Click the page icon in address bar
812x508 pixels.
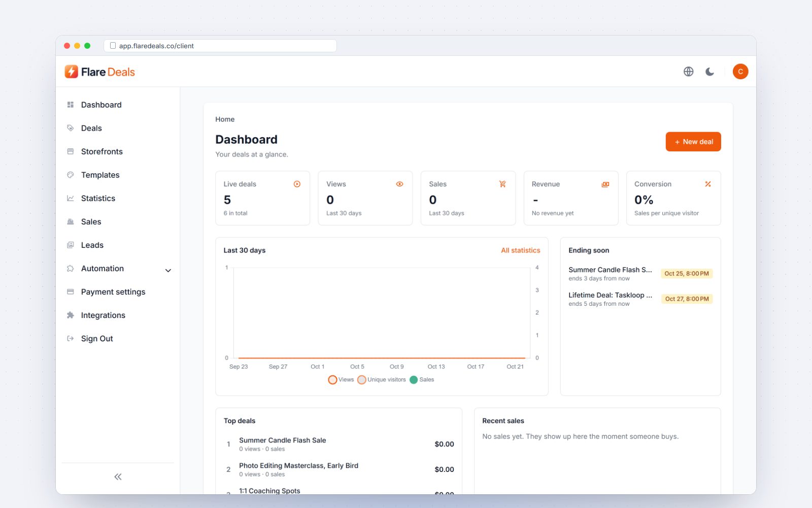(113, 46)
